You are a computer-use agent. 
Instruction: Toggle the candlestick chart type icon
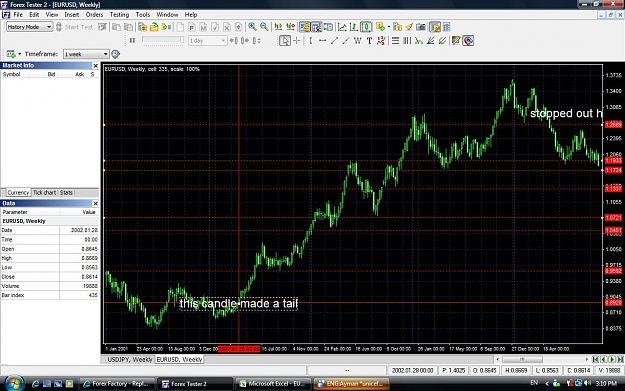366,27
